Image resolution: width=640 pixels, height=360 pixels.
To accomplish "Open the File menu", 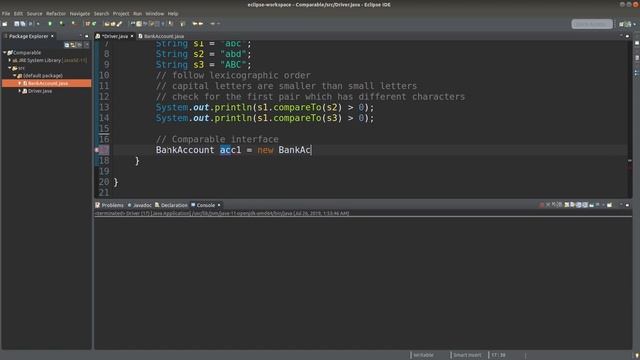I will click(x=6, y=13).
